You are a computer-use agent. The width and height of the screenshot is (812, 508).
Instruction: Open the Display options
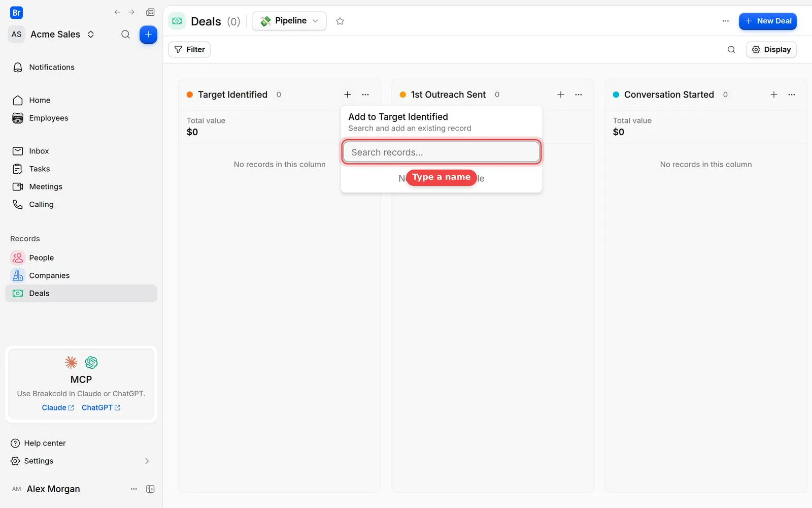point(771,49)
